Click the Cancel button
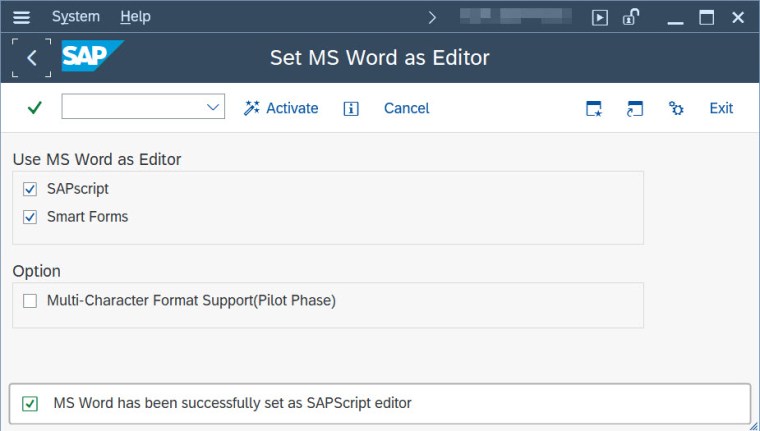This screenshot has height=431, width=760. (x=407, y=108)
